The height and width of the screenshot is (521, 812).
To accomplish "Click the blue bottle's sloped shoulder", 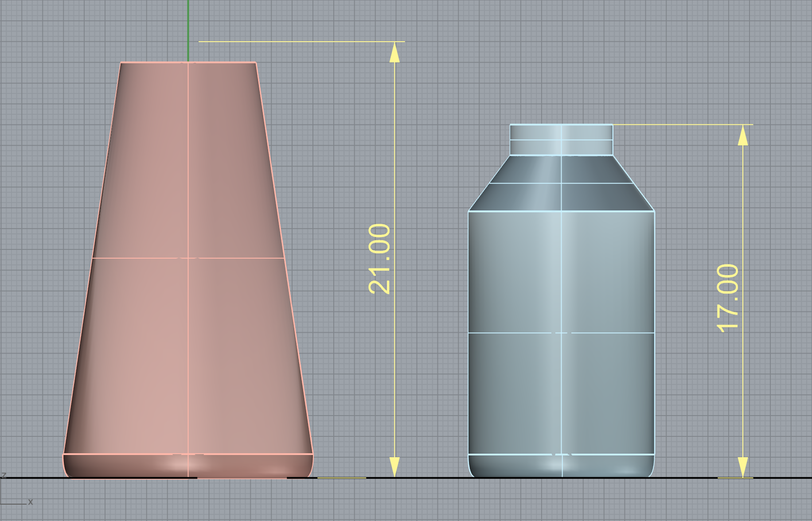I will point(561,183).
